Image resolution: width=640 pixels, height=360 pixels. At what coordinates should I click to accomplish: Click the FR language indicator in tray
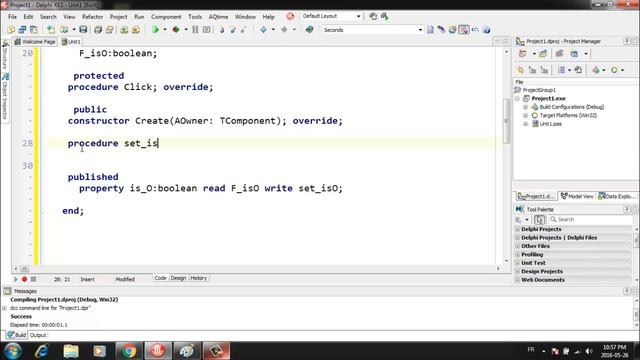point(531,350)
